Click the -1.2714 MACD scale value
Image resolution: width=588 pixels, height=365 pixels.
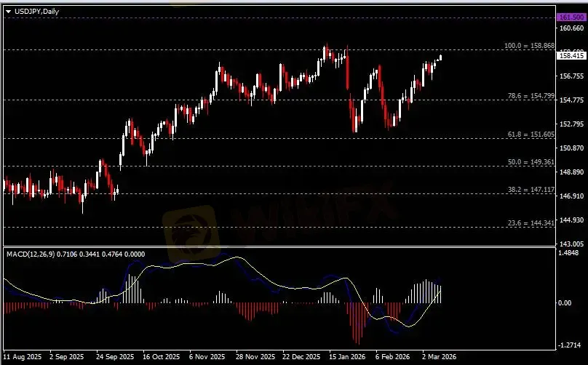tap(571, 346)
